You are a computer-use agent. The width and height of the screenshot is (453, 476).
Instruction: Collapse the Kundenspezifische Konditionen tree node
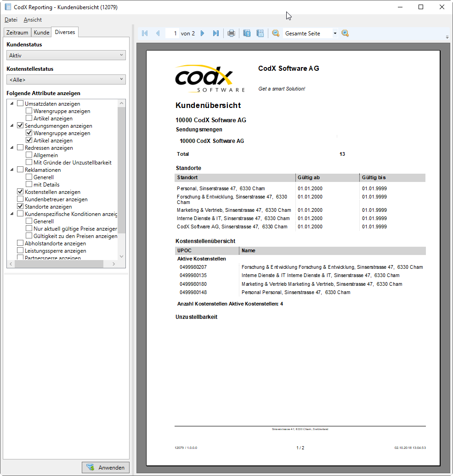pos(12,214)
